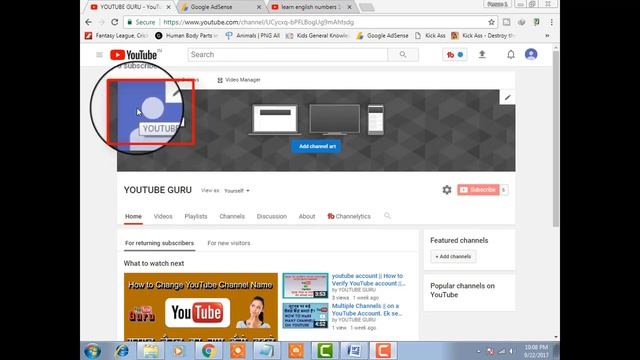Launch Internet Explorer from taskbar
This screenshot has height=360, width=640.
pos(122,351)
